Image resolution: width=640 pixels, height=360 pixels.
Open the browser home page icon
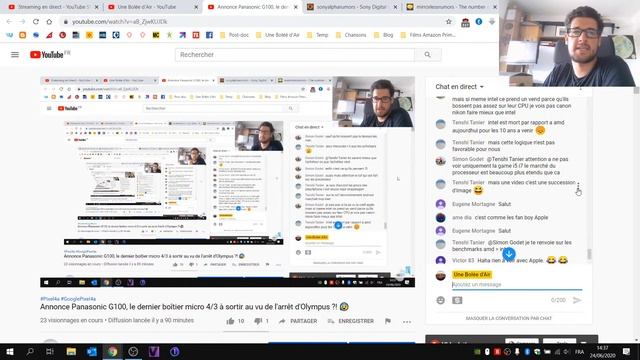pyautogui.click(x=49, y=22)
